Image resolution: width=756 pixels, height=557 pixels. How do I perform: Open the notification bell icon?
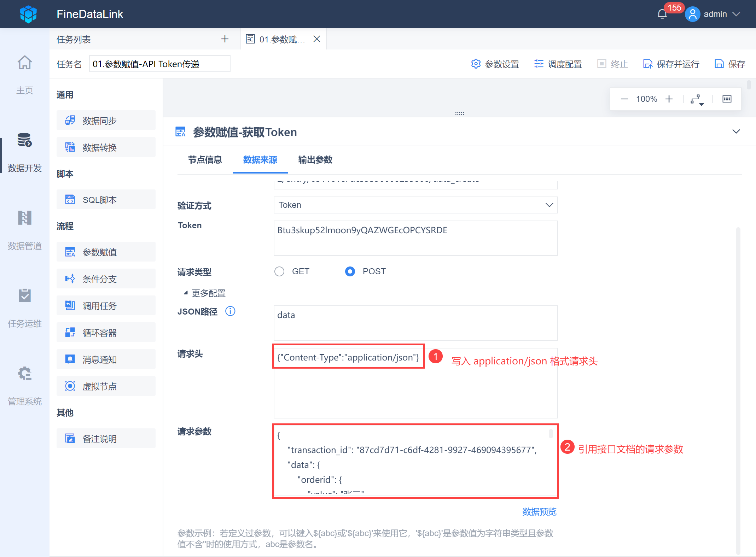click(662, 14)
